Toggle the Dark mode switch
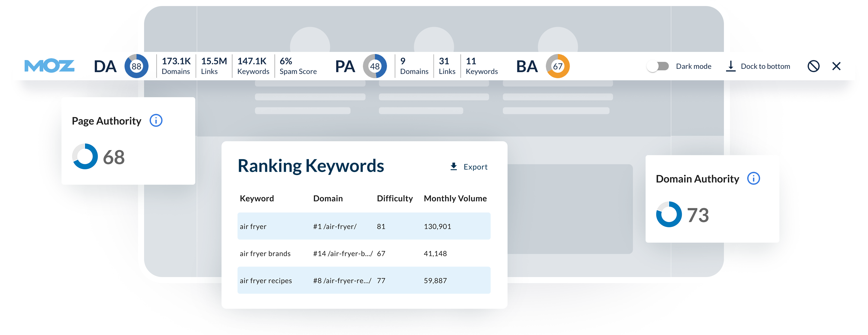Image resolution: width=868 pixels, height=335 pixels. click(658, 66)
